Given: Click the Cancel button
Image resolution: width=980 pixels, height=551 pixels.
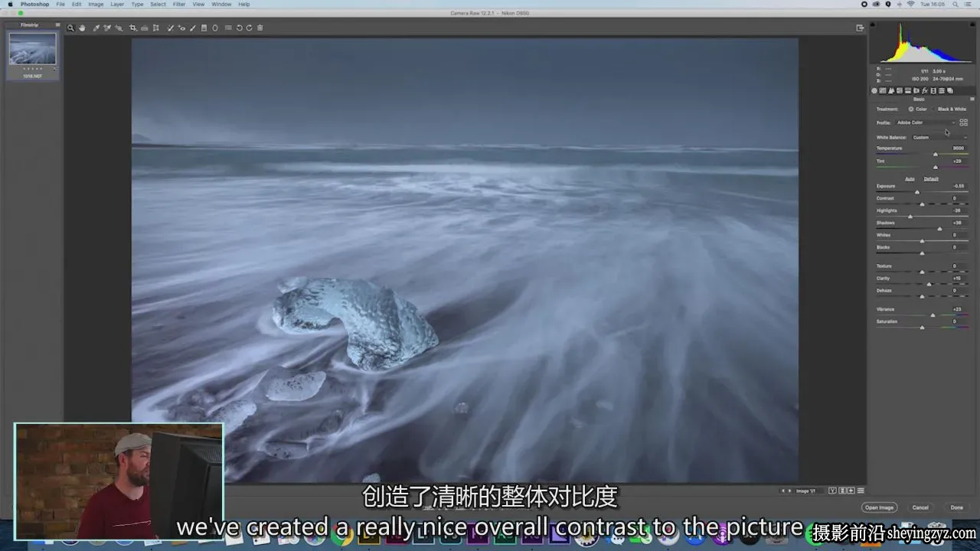Looking at the screenshot, I should [920, 507].
